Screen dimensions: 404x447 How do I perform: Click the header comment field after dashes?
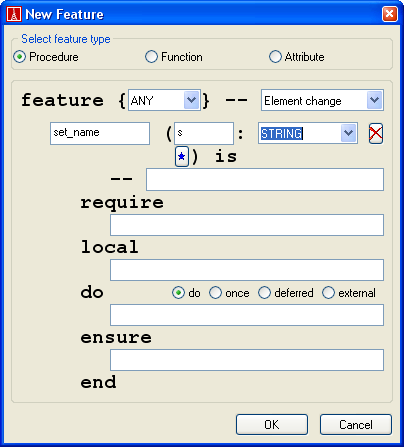(x=265, y=179)
